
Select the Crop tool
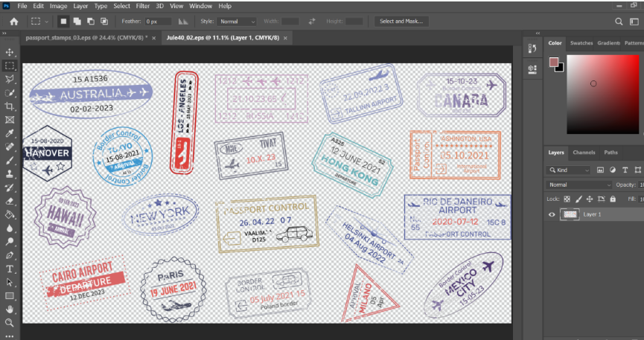10,106
